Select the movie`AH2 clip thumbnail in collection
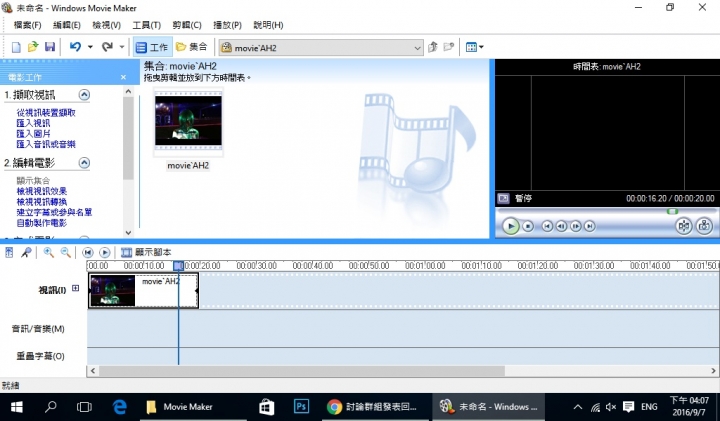This screenshot has width=720, height=421. tap(188, 121)
